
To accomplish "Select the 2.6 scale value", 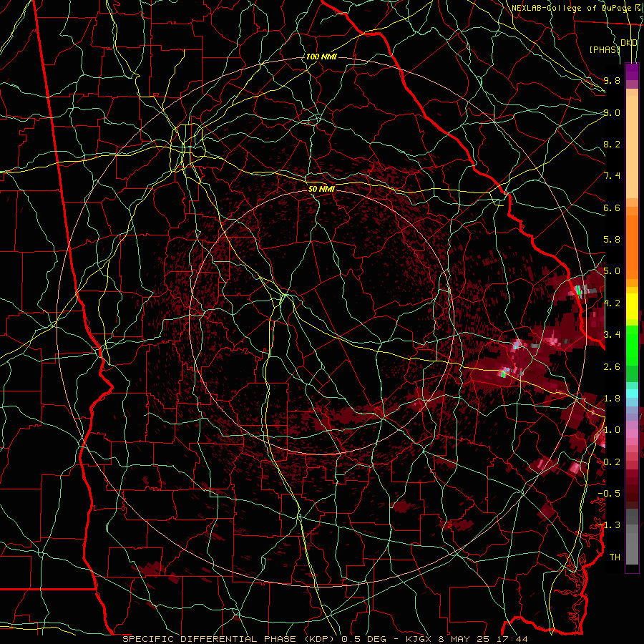I will (x=612, y=367).
